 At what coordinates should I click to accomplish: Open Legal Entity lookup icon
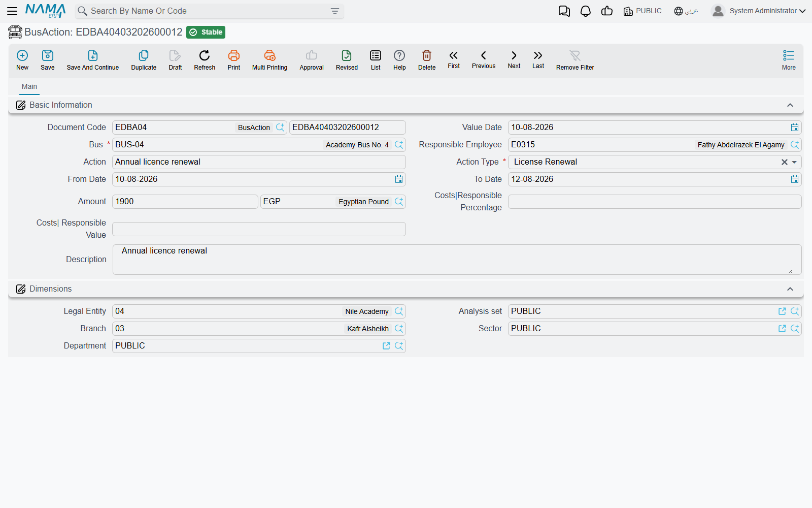tap(399, 311)
